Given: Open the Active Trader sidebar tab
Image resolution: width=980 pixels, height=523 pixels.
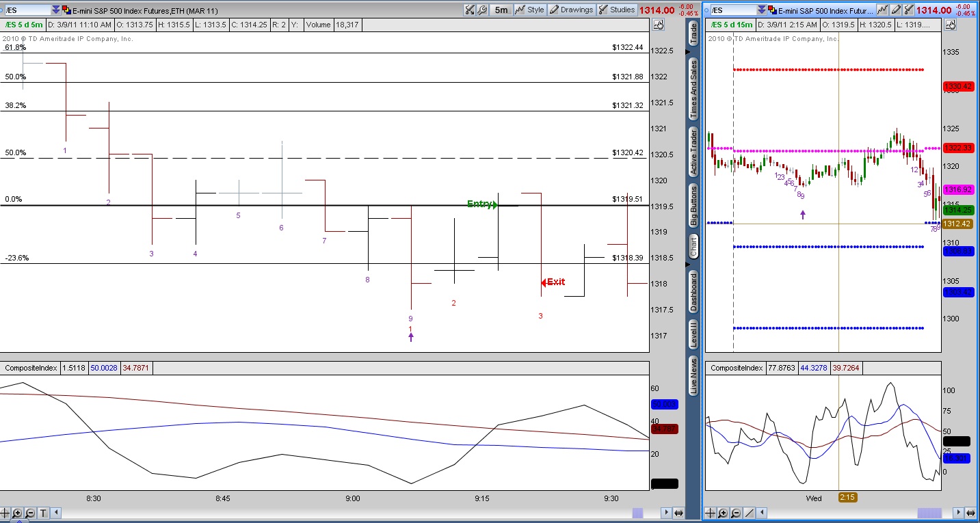Looking at the screenshot, I should 693,152.
